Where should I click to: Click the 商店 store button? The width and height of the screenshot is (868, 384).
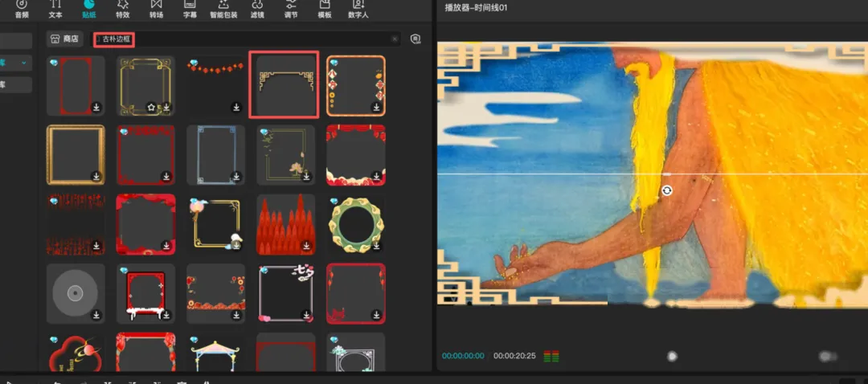pyautogui.click(x=65, y=39)
